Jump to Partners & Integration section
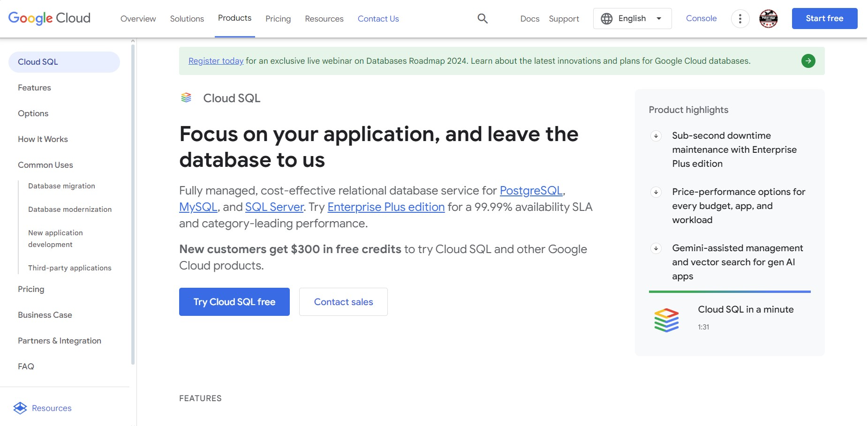This screenshot has height=426, width=868. (60, 341)
